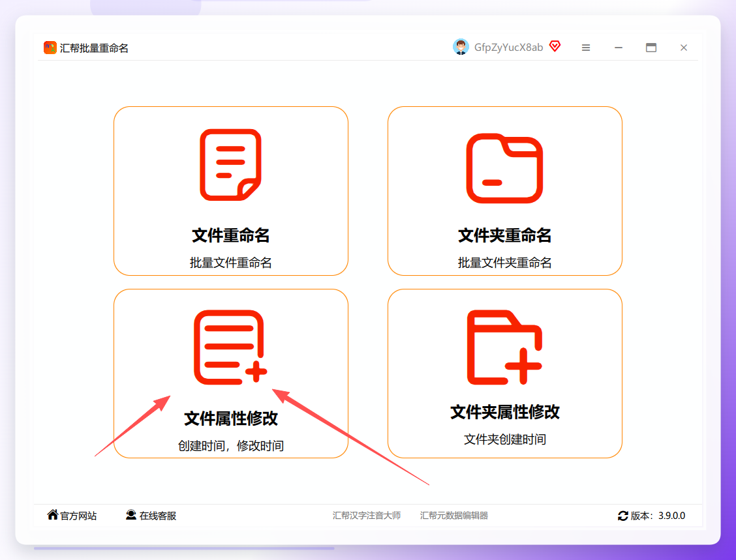Open the hamburger menu in title bar
Screen dimensions: 736x560
(x=586, y=48)
